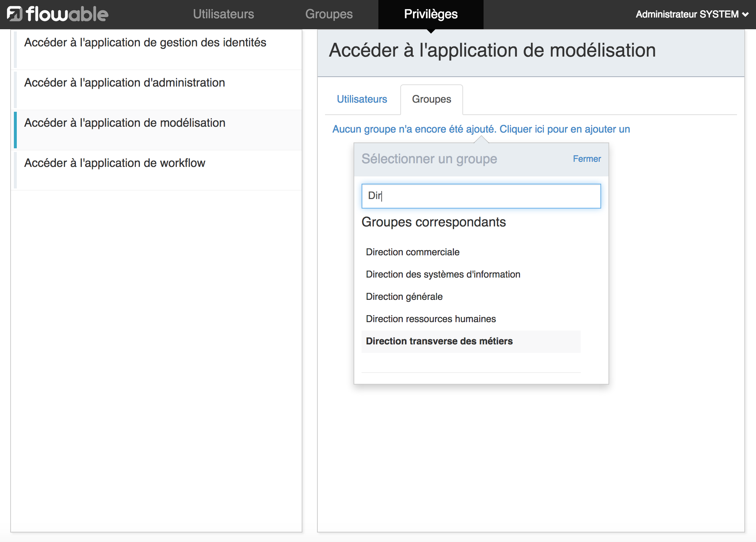This screenshot has width=756, height=542.
Task: Choose 'Direction des systèmes d'information' group
Action: [x=471, y=274]
